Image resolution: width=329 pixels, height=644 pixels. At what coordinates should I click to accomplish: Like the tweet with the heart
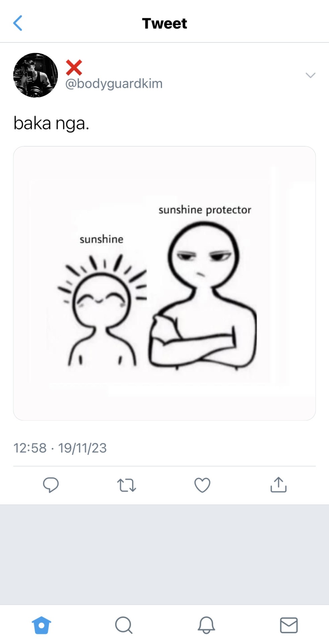click(x=202, y=485)
